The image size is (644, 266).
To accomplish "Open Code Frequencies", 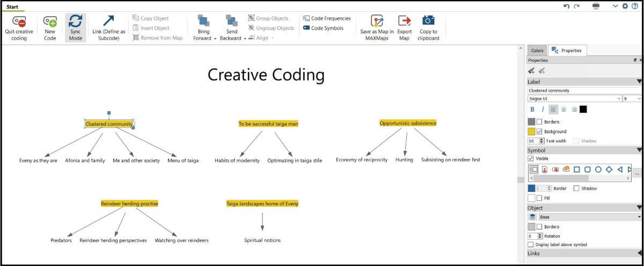I will pos(327,18).
